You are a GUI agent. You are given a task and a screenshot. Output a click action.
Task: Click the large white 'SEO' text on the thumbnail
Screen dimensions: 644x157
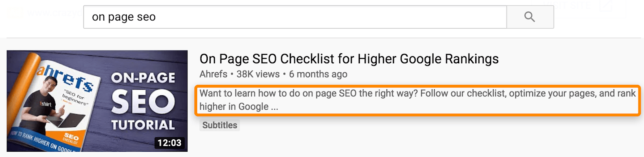(143, 101)
